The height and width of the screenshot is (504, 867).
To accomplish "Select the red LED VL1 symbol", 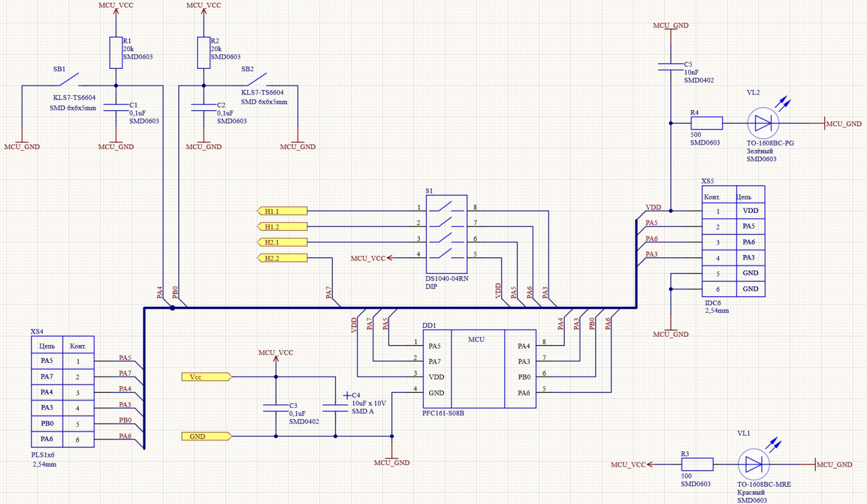I will pyautogui.click(x=754, y=465).
